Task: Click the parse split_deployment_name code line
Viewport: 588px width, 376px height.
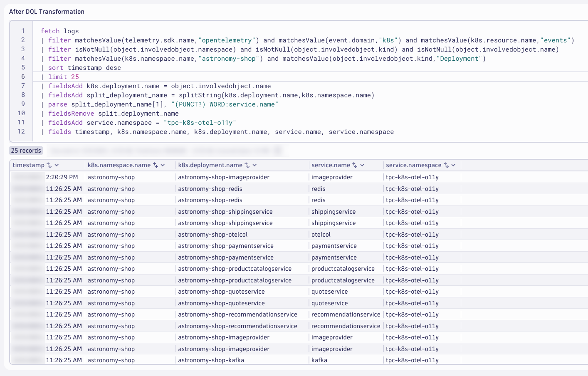Action: 160,104
